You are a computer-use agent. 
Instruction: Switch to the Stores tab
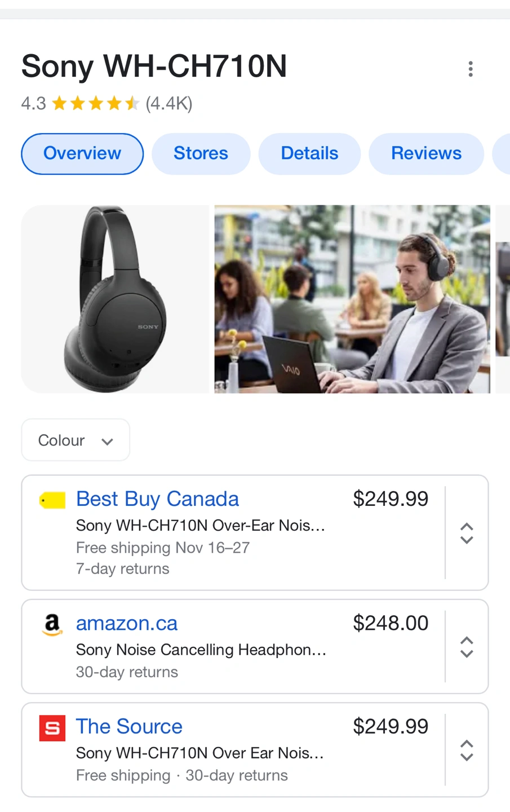[x=201, y=153]
